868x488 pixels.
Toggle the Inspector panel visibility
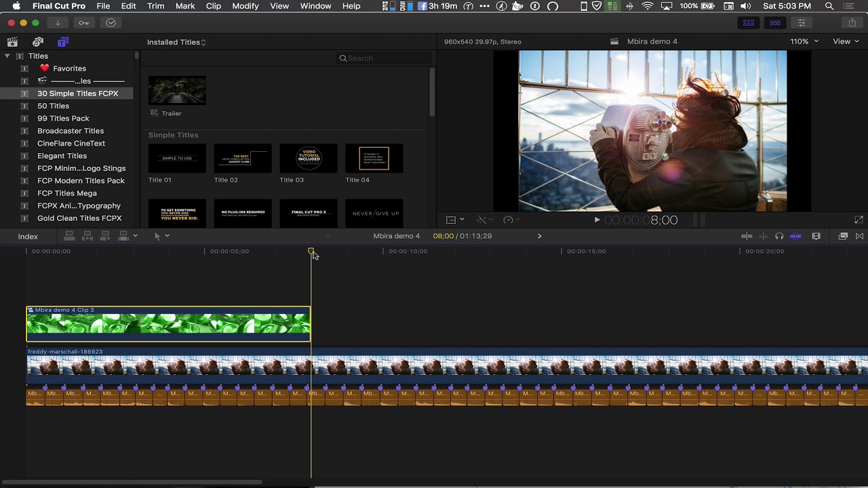(x=802, y=22)
